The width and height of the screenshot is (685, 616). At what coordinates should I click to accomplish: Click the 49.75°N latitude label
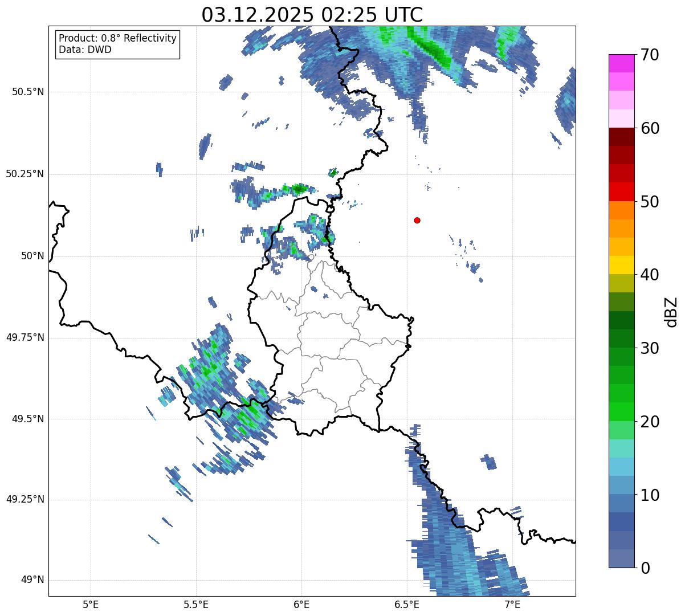pyautogui.click(x=25, y=337)
